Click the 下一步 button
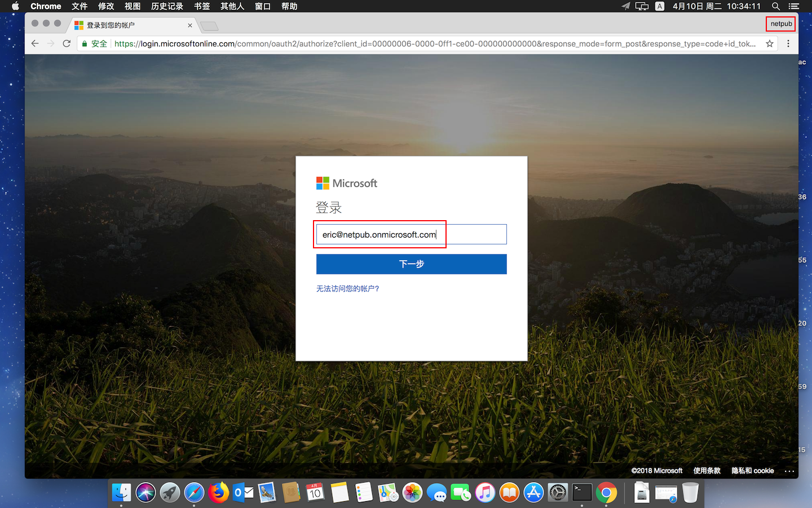Viewport: 812px width, 508px height. pyautogui.click(x=412, y=264)
